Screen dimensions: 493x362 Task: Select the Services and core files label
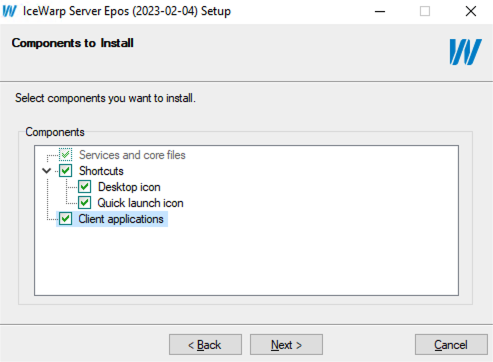pyautogui.click(x=132, y=155)
